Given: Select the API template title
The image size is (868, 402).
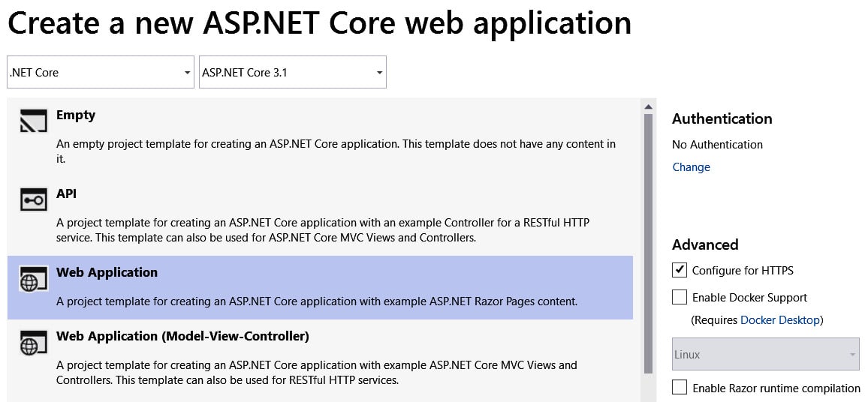Looking at the screenshot, I should [66, 193].
